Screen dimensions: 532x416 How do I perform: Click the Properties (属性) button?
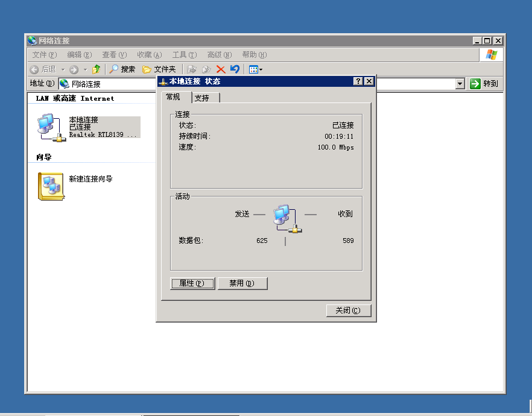[192, 283]
